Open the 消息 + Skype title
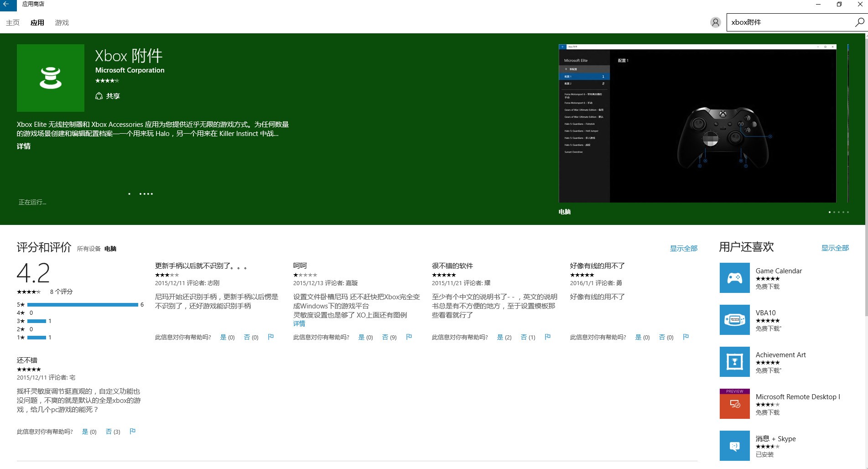The image size is (868, 469). coord(775,438)
